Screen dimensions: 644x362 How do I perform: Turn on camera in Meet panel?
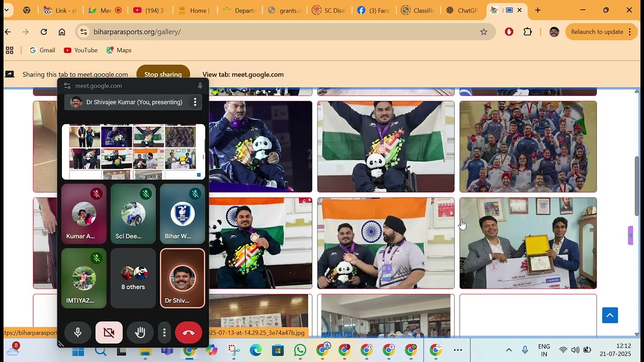[x=109, y=333]
